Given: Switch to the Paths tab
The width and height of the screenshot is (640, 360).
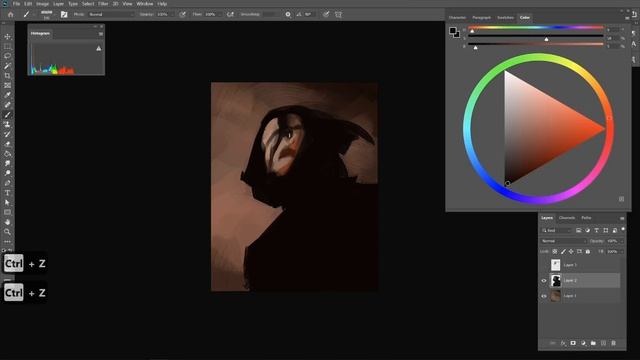Looking at the screenshot, I should pos(586,218).
